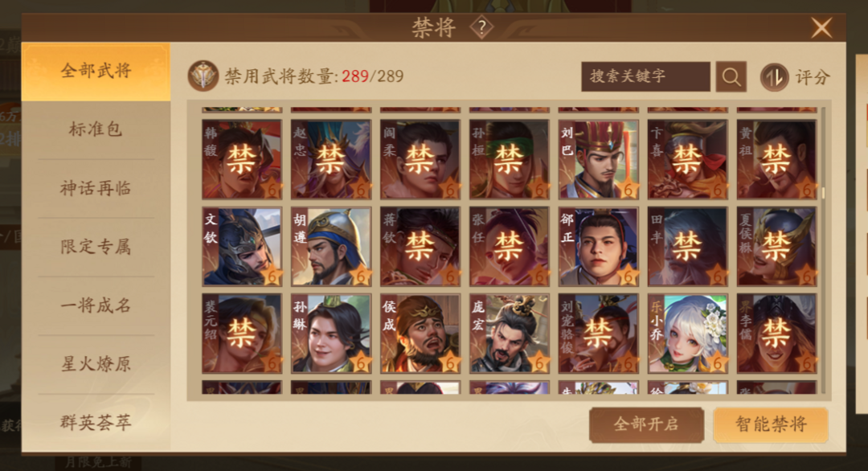
Task: Open the 评分 sorting option
Action: 812,77
